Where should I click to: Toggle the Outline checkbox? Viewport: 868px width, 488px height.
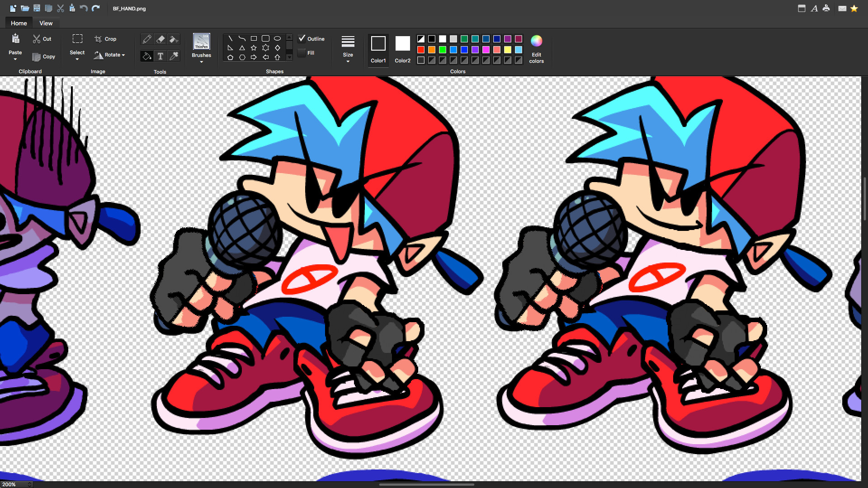[x=302, y=38]
